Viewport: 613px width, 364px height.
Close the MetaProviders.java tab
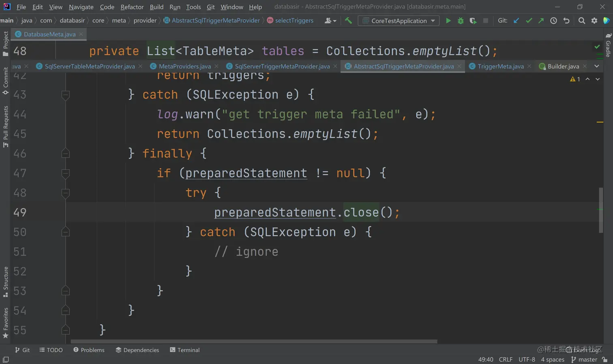point(216,66)
